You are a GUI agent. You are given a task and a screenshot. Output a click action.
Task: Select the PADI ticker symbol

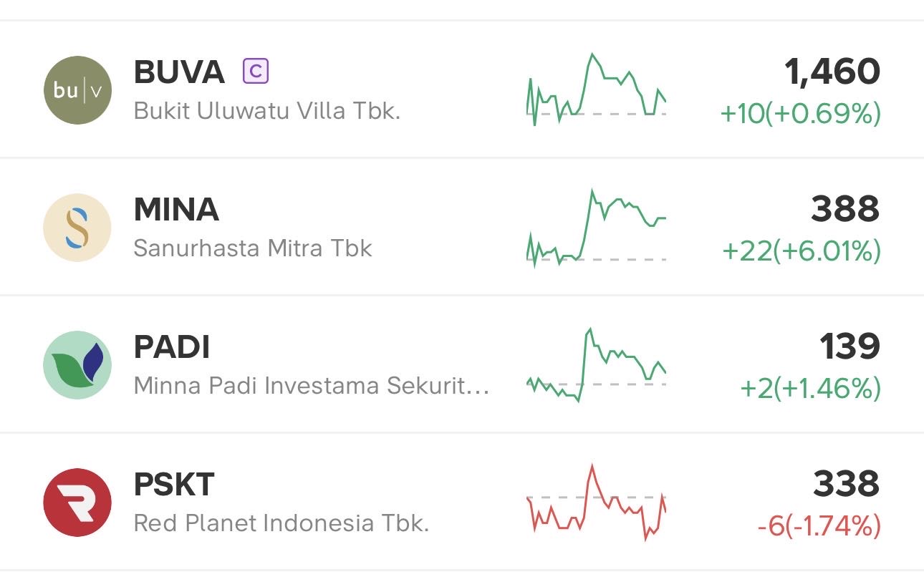(x=172, y=347)
